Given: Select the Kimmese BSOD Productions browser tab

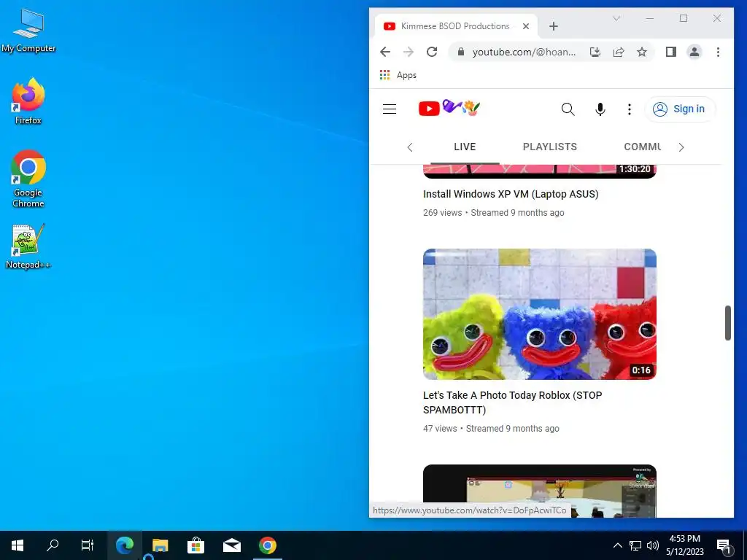Looking at the screenshot, I should [456, 26].
